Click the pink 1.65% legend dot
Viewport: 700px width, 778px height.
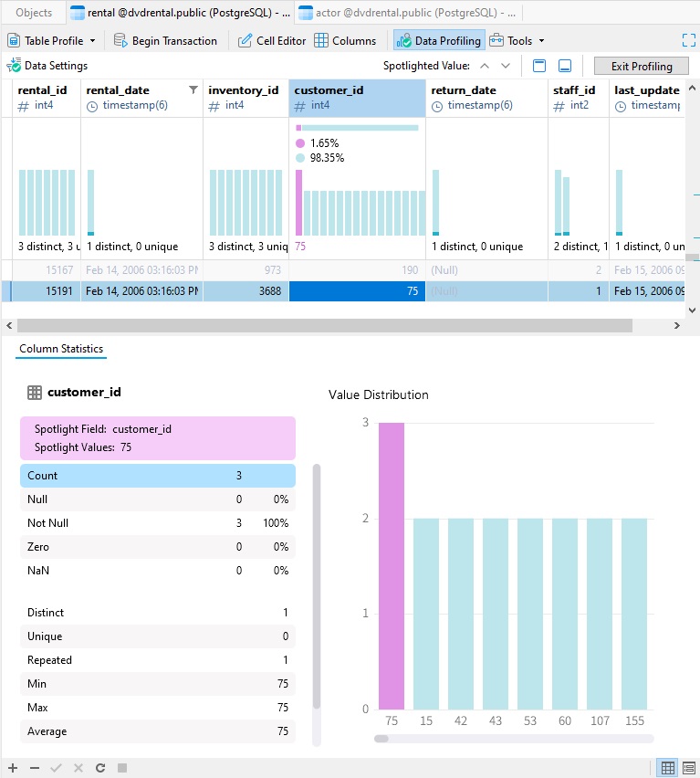coord(300,143)
